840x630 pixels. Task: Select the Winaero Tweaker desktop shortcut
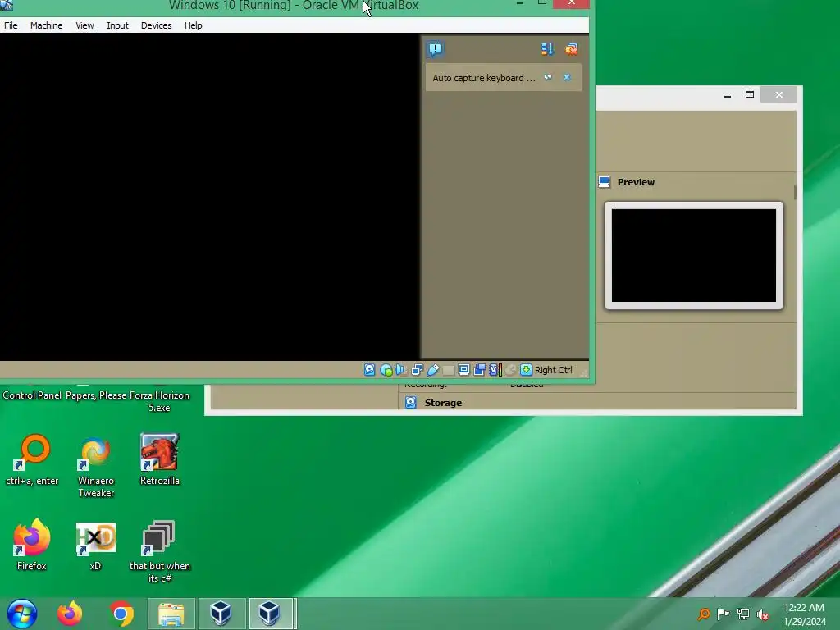96,466
